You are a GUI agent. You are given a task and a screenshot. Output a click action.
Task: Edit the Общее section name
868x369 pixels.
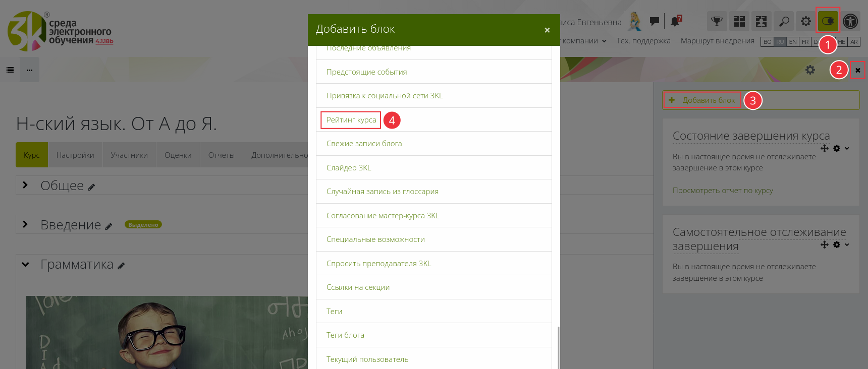click(91, 187)
